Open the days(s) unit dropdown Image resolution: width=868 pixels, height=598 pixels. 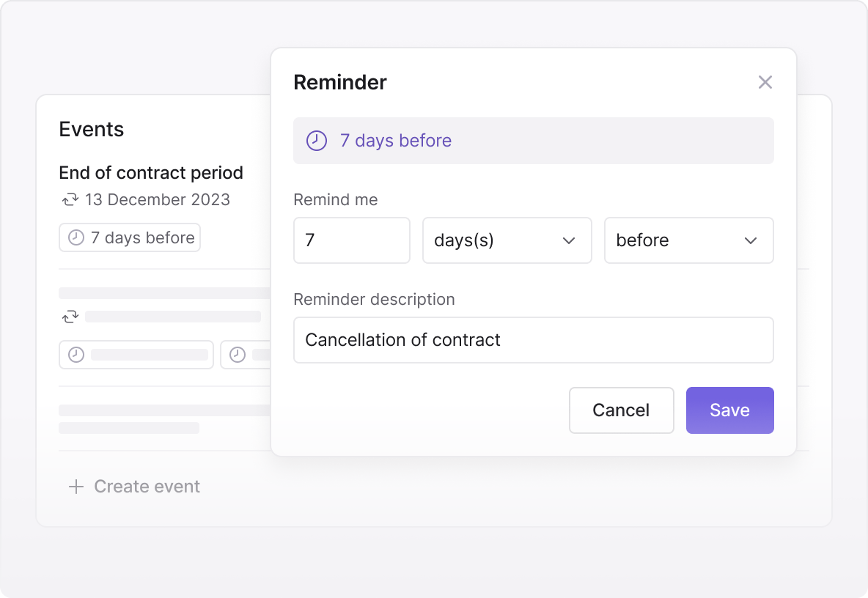coord(507,240)
